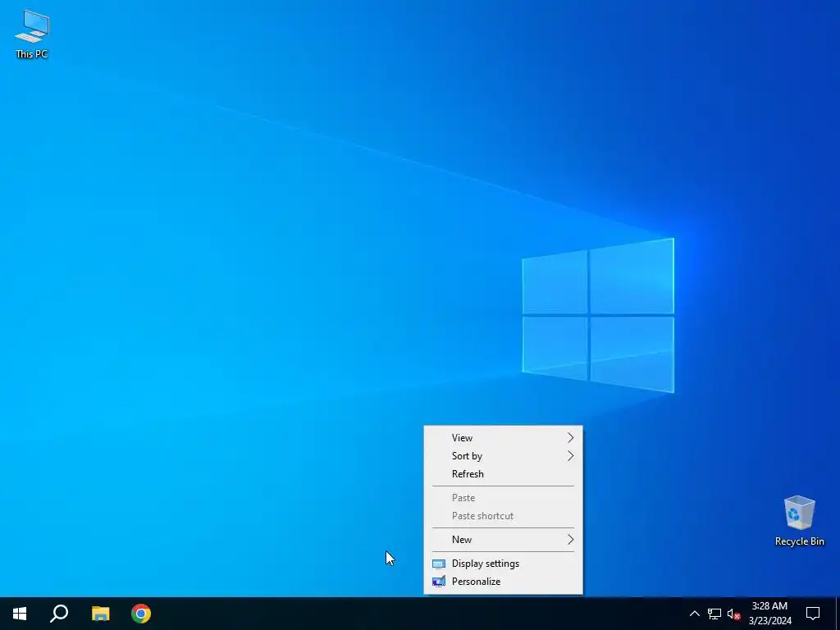Screen dimensions: 840x630
Task: Click the greyed Paste entry
Action: click(x=503, y=498)
